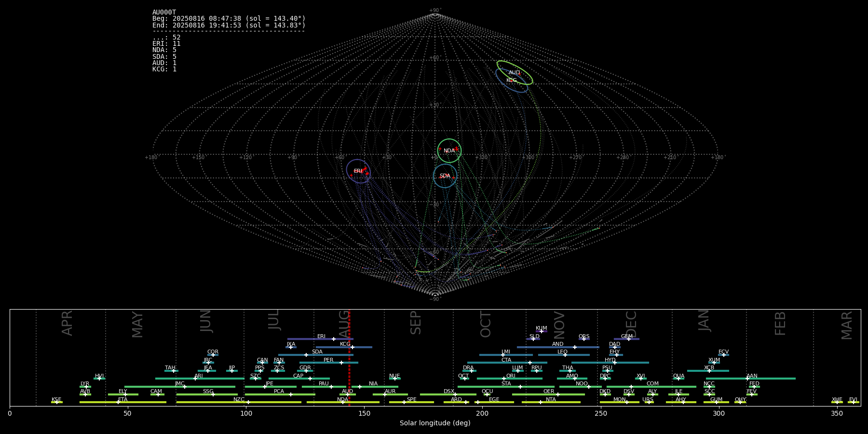The image size is (868, 434).
Task: Click the ECV shower bar label
Action: (x=724, y=352)
